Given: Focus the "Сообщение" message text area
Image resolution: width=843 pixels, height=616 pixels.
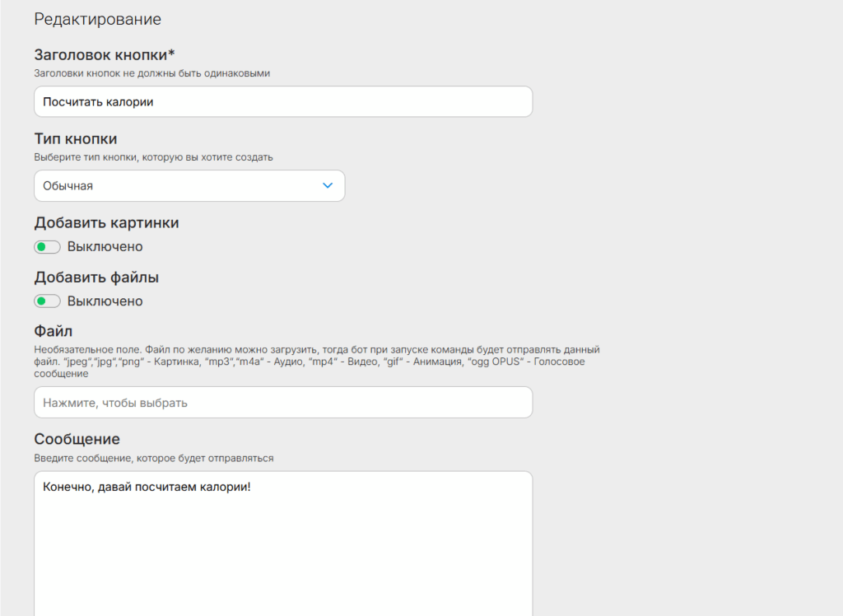Looking at the screenshot, I should pyautogui.click(x=282, y=544).
